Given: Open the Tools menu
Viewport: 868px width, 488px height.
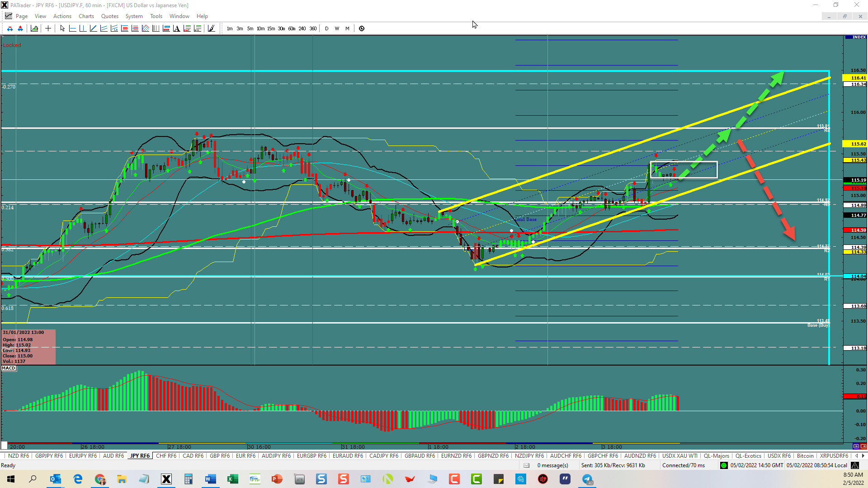Looking at the screenshot, I should click(x=156, y=16).
